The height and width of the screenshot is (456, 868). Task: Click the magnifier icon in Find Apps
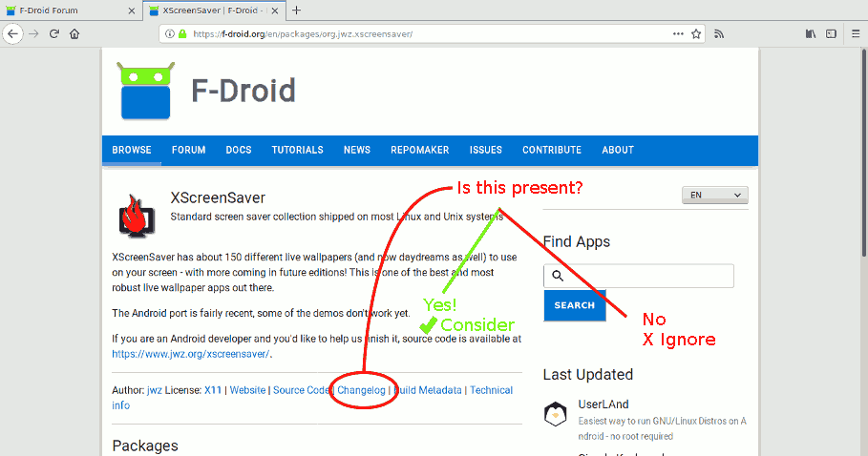[x=558, y=276]
